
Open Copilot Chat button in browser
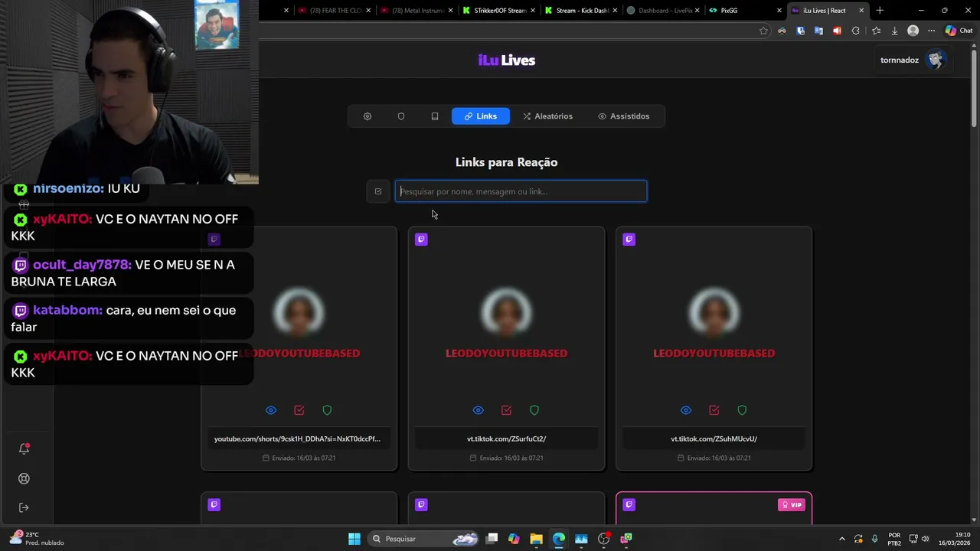[959, 31]
